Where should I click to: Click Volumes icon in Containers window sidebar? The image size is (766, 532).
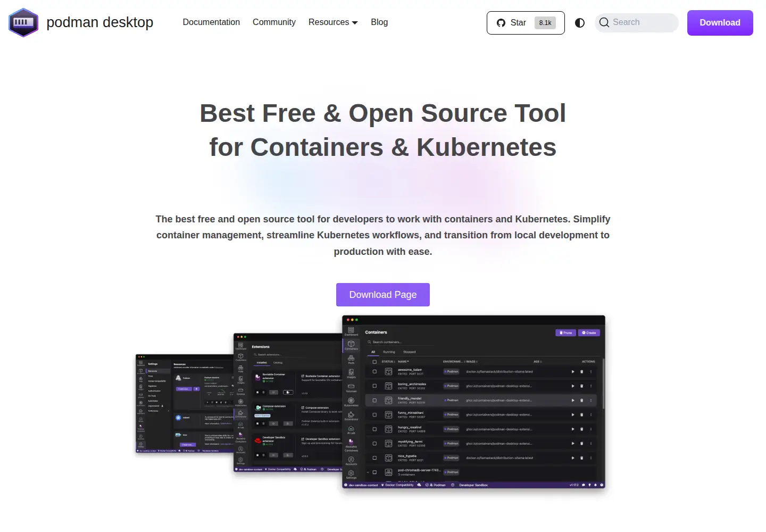click(x=351, y=387)
